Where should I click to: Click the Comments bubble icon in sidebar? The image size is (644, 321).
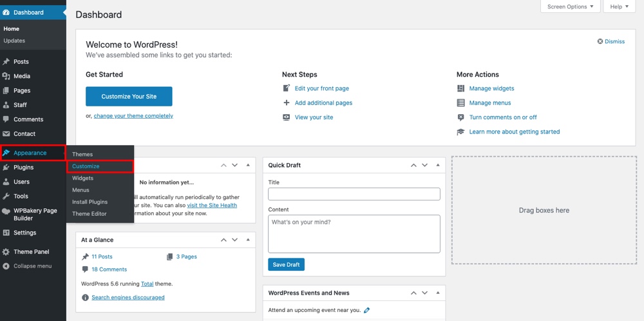pos(6,119)
